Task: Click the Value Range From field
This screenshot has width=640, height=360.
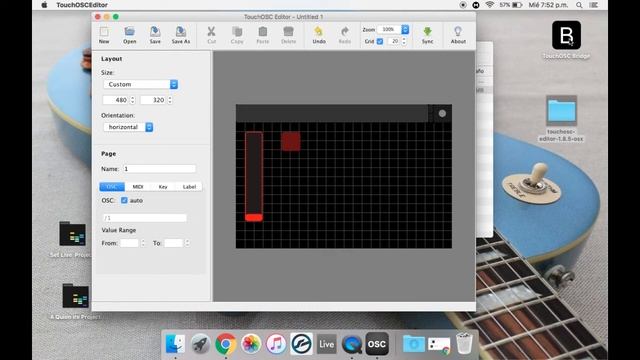Action: coord(129,243)
